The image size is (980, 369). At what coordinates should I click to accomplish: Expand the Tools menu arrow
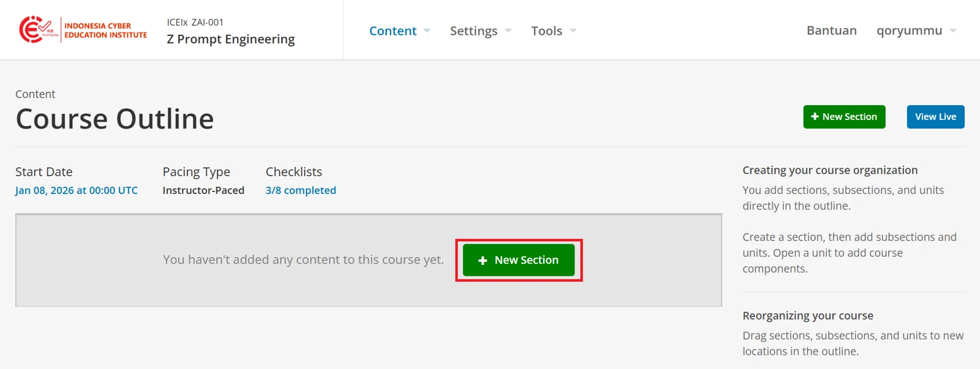click(x=573, y=31)
